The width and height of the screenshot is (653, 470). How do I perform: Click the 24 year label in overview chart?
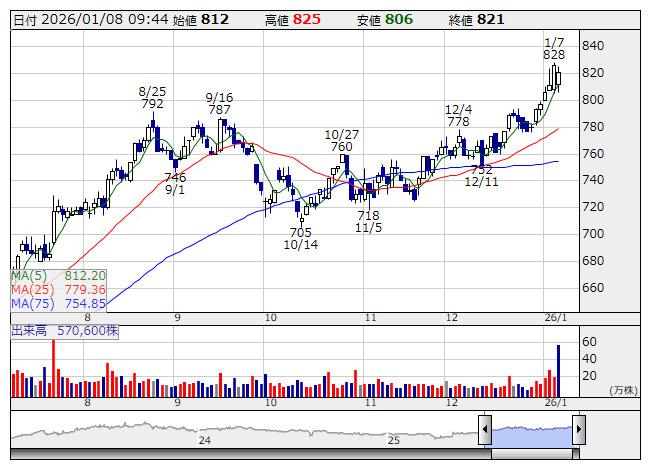click(204, 440)
